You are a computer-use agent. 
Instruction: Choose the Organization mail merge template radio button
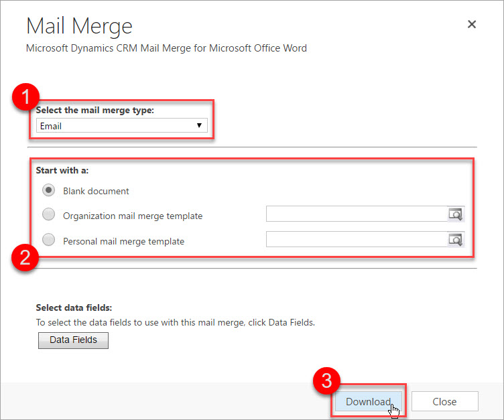[x=49, y=215]
